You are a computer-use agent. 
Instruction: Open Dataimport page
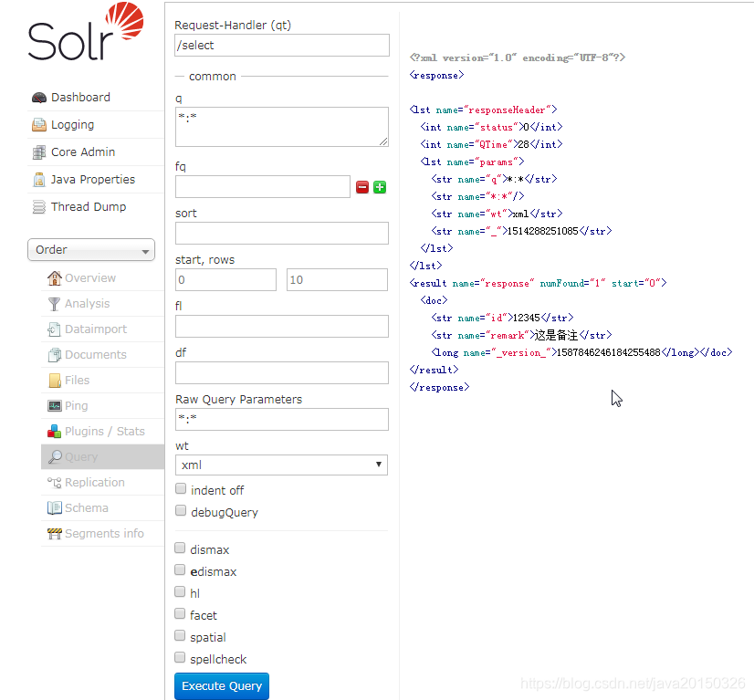pos(96,329)
